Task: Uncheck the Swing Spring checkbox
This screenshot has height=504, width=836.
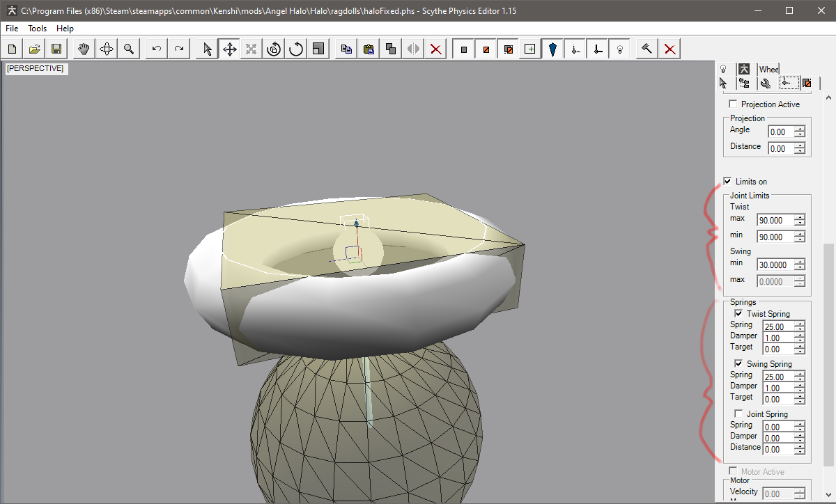Action: point(738,363)
